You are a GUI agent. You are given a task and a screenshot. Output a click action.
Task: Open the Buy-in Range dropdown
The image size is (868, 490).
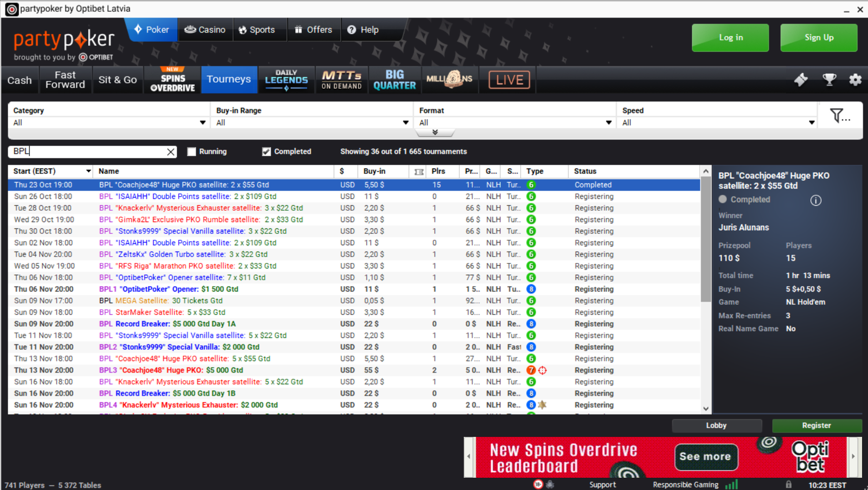pos(312,123)
